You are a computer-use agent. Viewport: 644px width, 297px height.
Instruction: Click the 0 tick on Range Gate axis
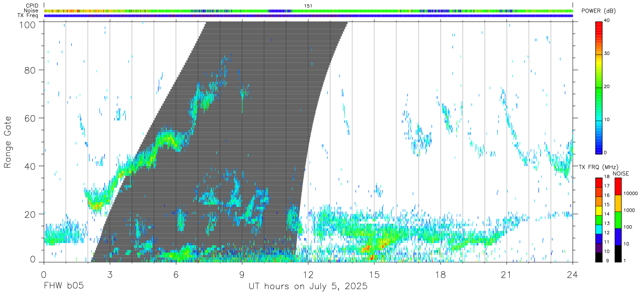click(33, 259)
